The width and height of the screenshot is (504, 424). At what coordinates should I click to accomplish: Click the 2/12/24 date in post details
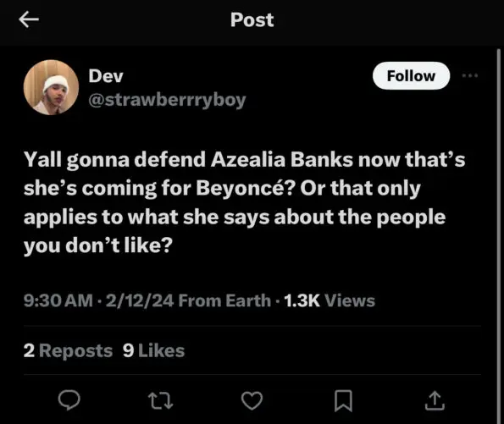point(140,300)
